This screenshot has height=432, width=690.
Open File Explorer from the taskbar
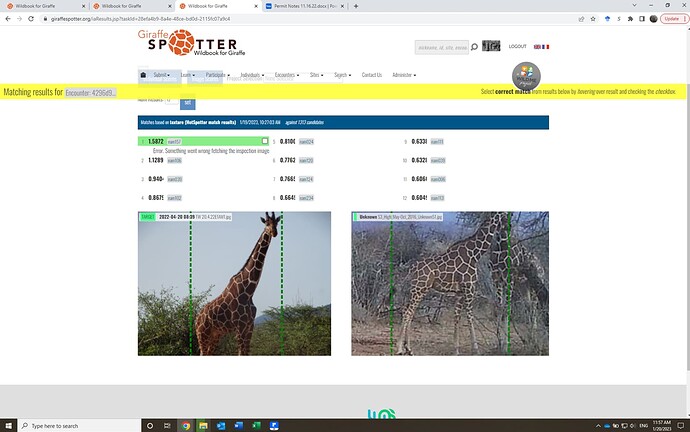tap(203, 425)
